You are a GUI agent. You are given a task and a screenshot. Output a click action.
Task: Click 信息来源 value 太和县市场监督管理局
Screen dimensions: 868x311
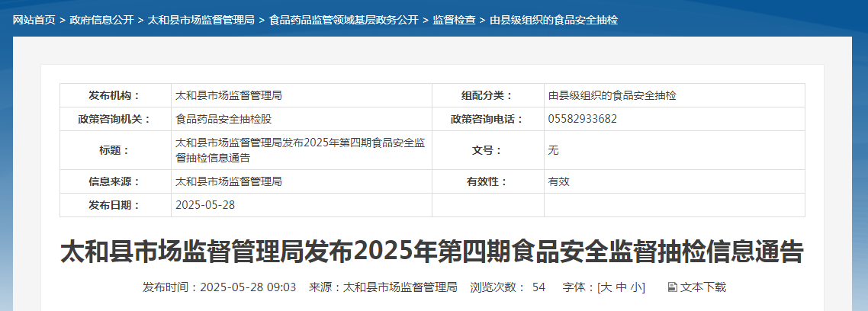(x=229, y=181)
